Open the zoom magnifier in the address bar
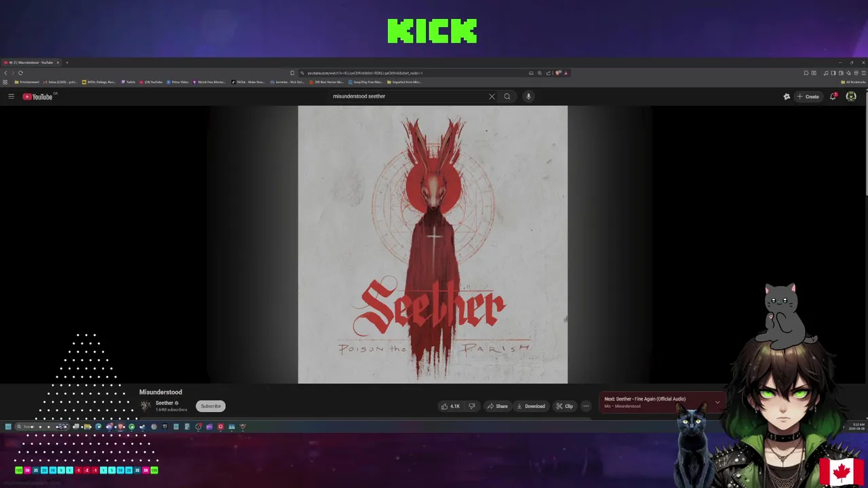Viewport: 868px width, 488px height. pyautogui.click(x=540, y=73)
